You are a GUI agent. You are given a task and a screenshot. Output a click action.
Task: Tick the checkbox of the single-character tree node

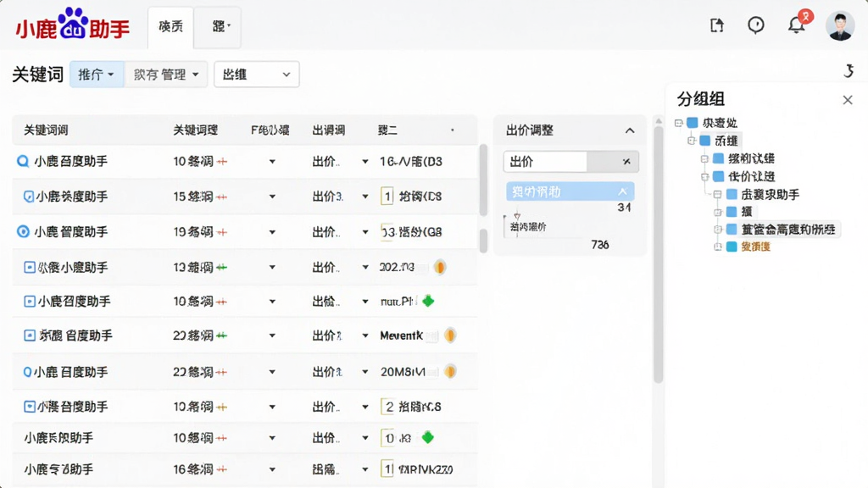pyautogui.click(x=732, y=211)
